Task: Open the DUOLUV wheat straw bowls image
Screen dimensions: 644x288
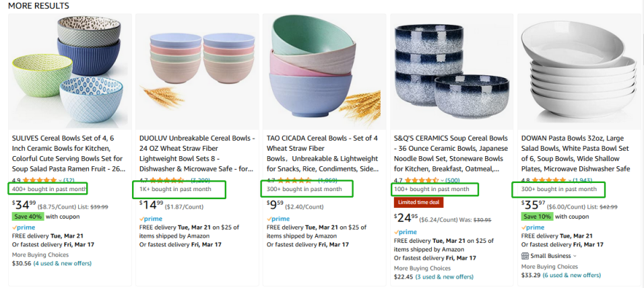Action: coord(197,72)
